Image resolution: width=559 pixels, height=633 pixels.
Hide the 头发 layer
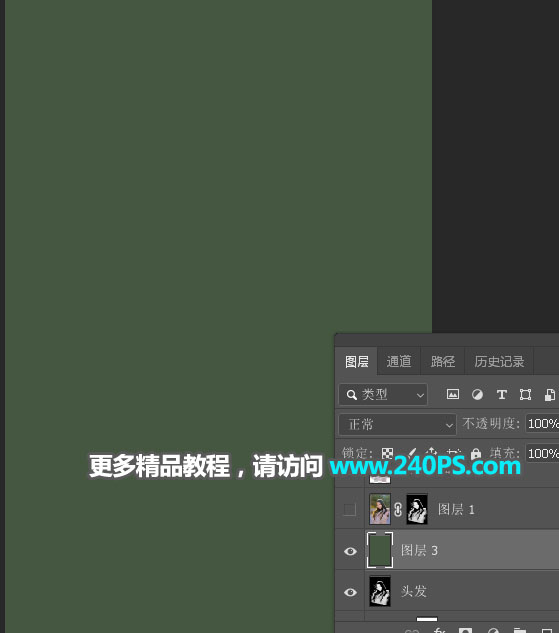pyautogui.click(x=350, y=592)
